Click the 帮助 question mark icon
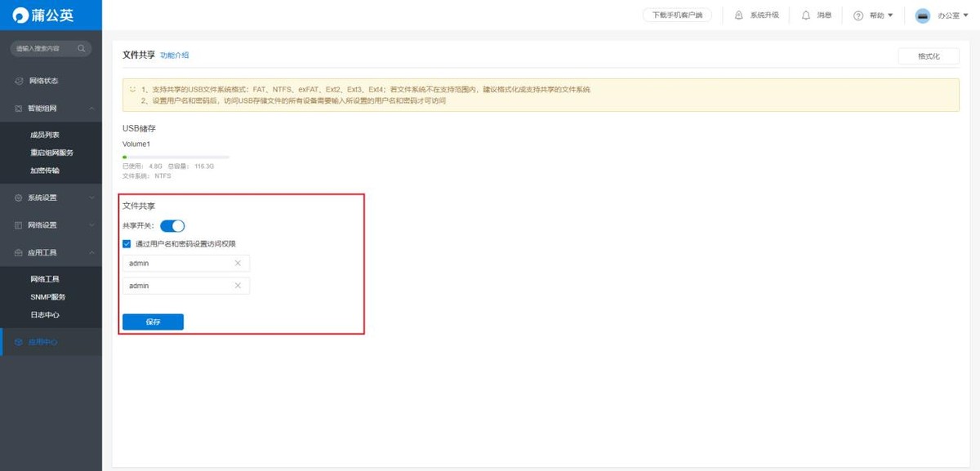This screenshot has width=980, height=471. [858, 16]
